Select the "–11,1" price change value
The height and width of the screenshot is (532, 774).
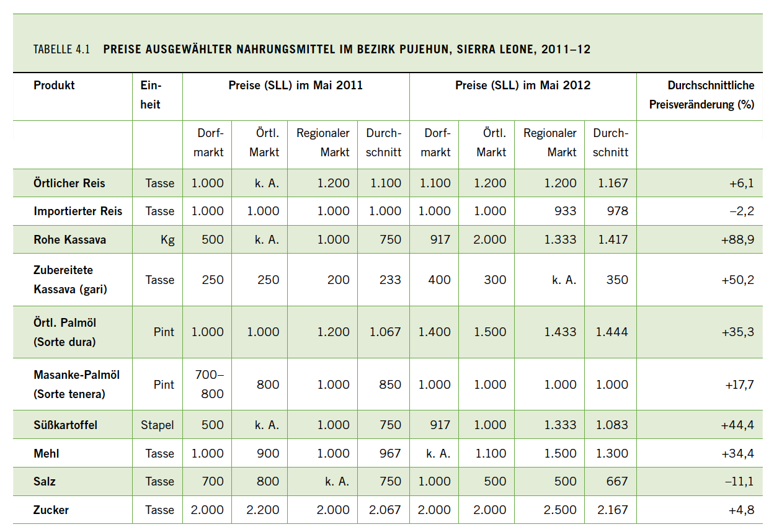[739, 481]
